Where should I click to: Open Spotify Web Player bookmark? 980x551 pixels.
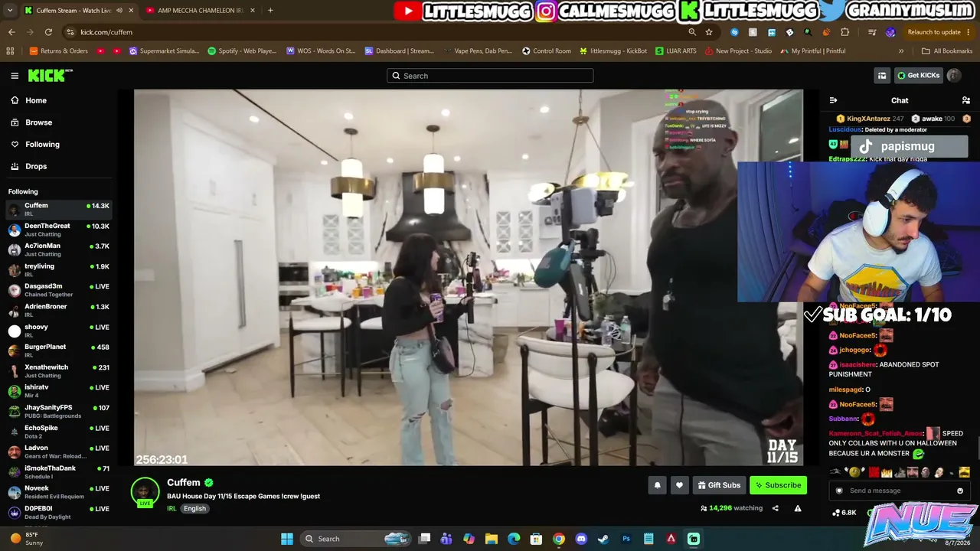[x=242, y=51]
